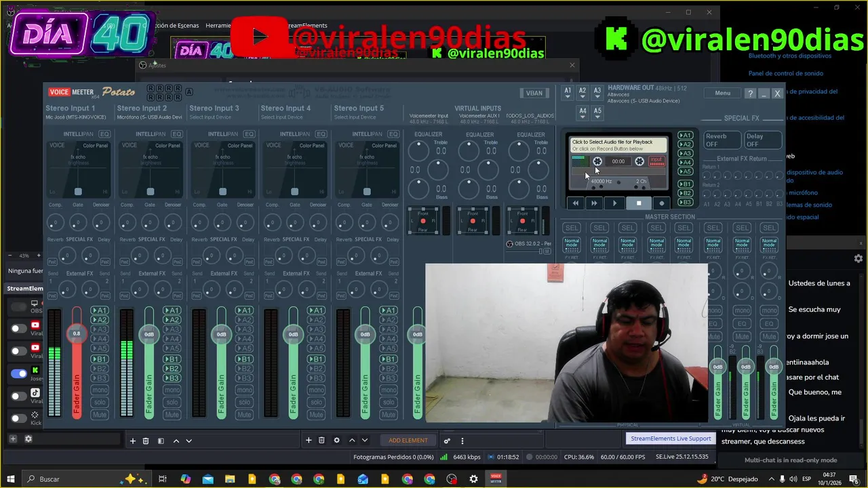868x488 pixels.
Task: Click the Stereo Input 1 Gate knob
Action: point(78,222)
